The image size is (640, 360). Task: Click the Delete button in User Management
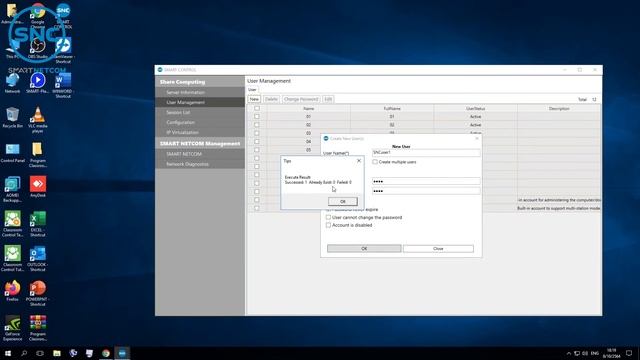point(271,99)
